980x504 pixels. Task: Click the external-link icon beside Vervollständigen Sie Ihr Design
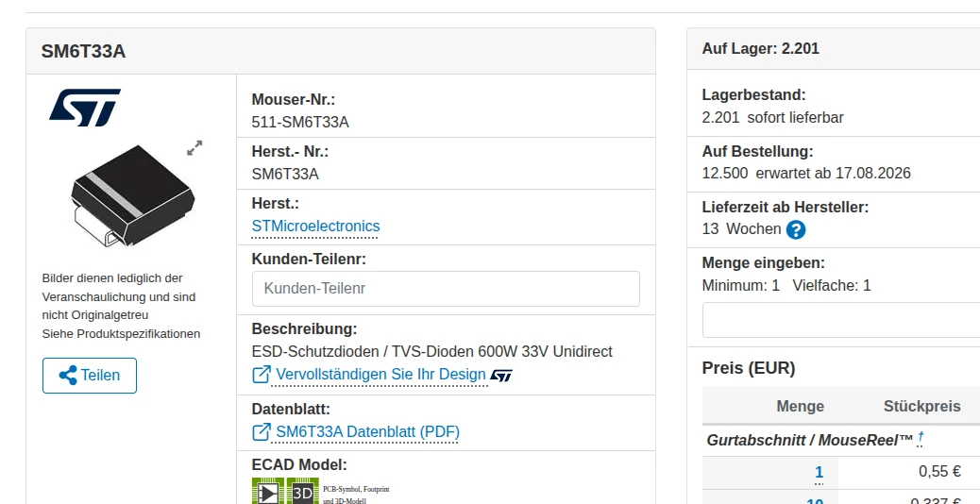tap(262, 374)
